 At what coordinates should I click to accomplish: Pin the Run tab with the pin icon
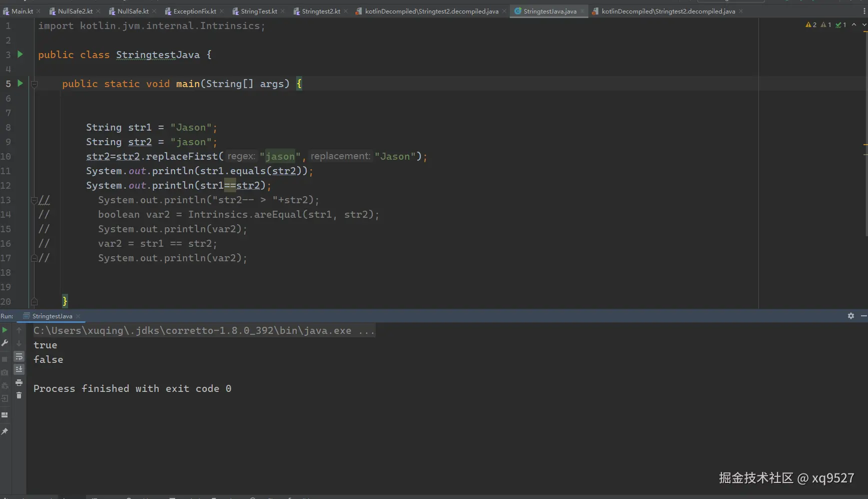coord(5,431)
